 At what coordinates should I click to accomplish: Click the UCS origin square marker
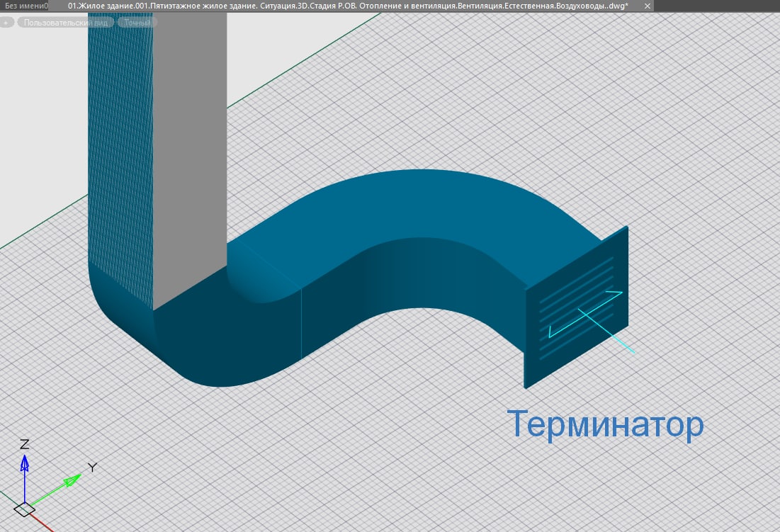[x=25, y=508]
